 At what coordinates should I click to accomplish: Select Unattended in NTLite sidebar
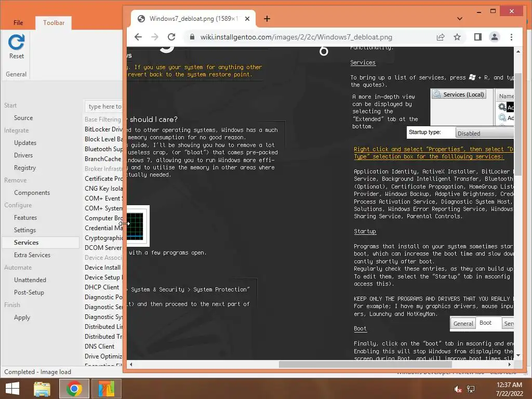pyautogui.click(x=30, y=280)
